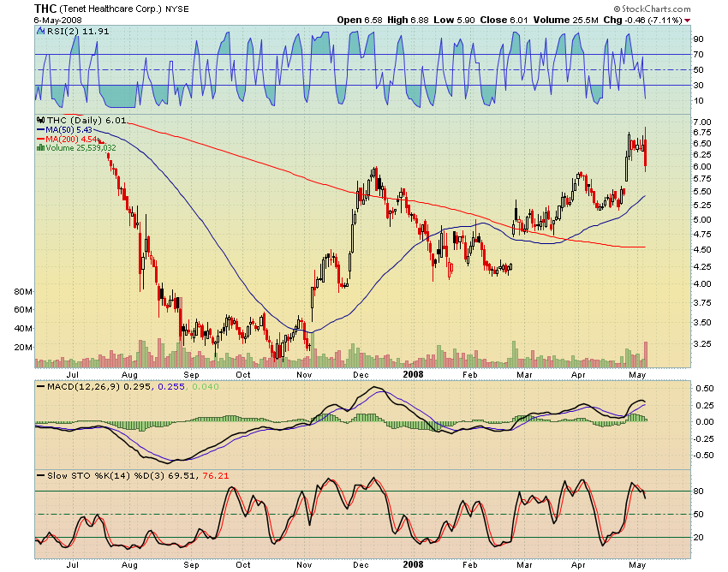This screenshot has width=728, height=572.
Task: Click the MACD(12,26,9) 0.295 label
Action: (98, 386)
